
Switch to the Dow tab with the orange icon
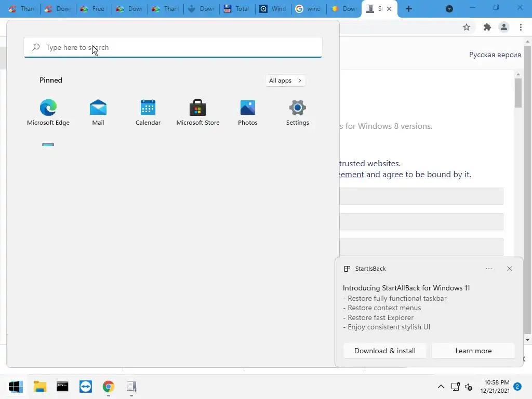coord(345,9)
